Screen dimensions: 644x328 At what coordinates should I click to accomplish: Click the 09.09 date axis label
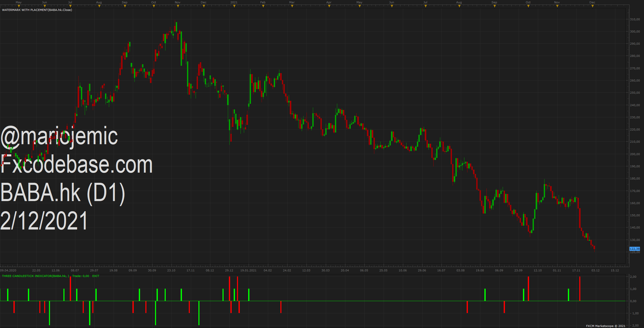pyautogui.click(x=133, y=270)
